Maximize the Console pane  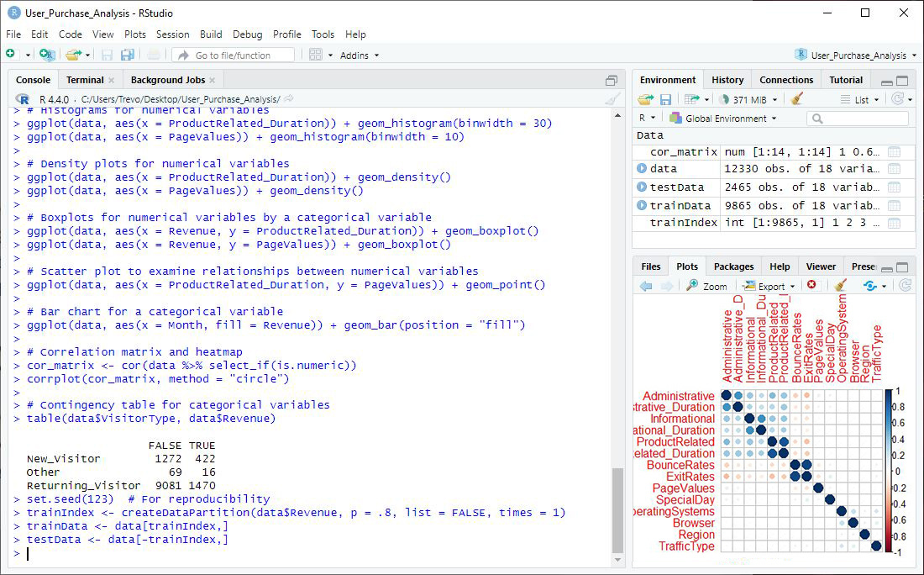pos(612,81)
